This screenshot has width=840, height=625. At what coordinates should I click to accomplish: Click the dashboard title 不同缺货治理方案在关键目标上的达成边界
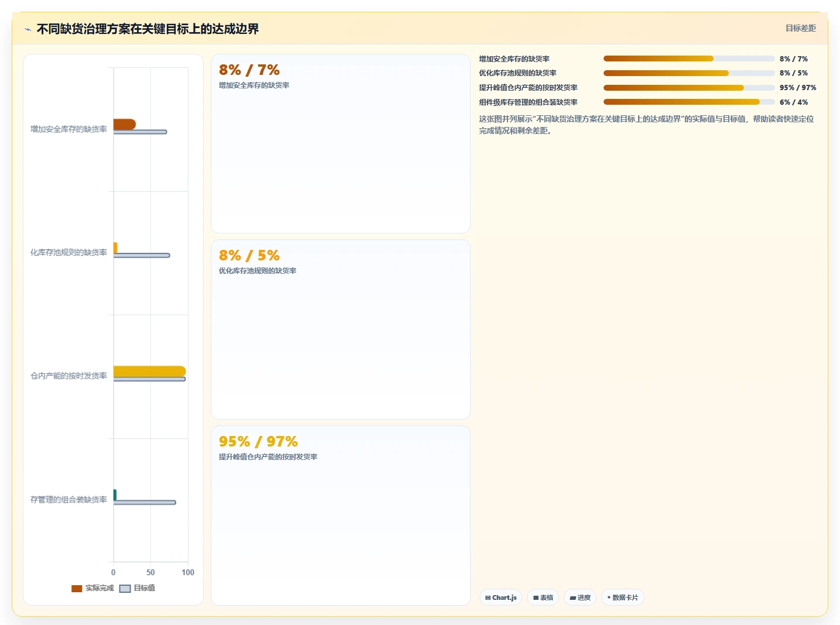(x=148, y=29)
